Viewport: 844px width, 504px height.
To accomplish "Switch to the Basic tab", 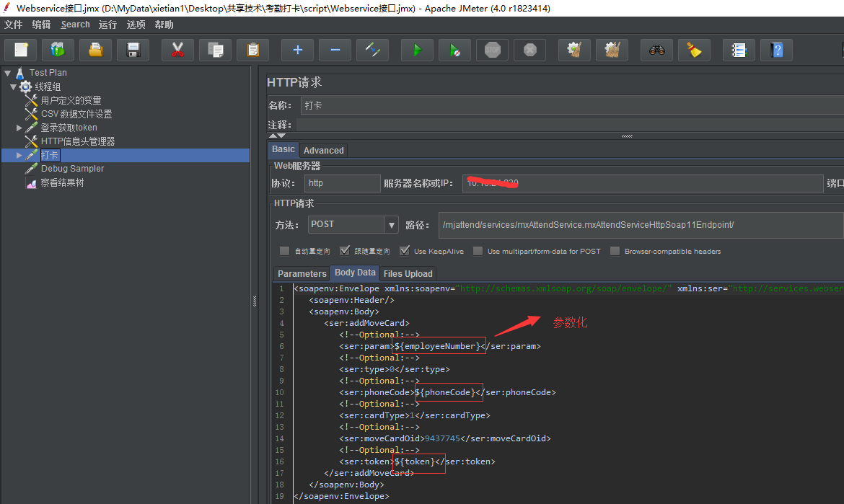I will pos(283,149).
